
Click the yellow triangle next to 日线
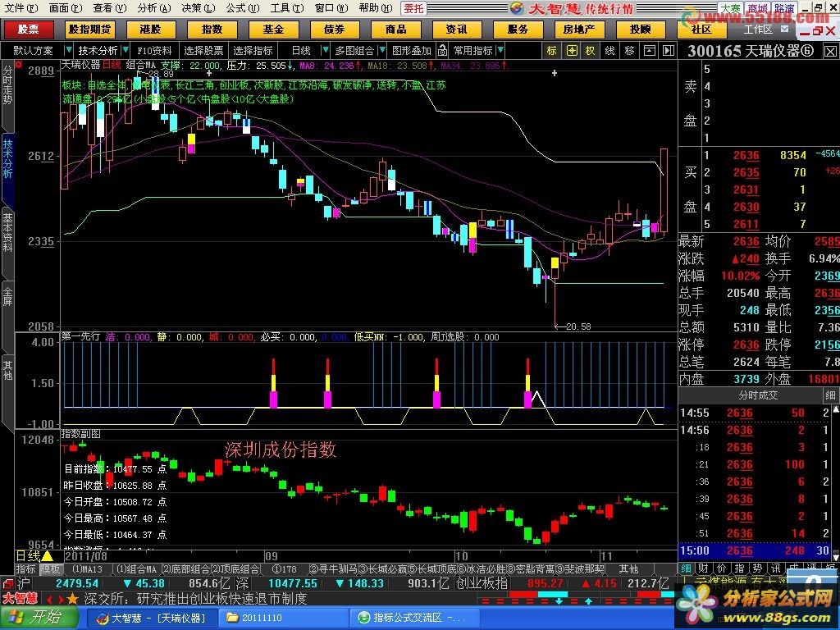click(x=47, y=556)
